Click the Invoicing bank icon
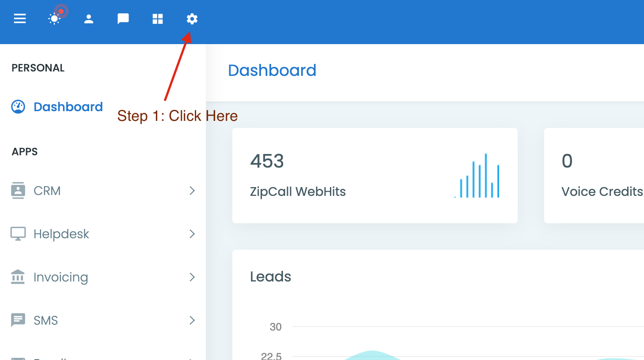Screen dimensions: 644x360 click(18, 277)
